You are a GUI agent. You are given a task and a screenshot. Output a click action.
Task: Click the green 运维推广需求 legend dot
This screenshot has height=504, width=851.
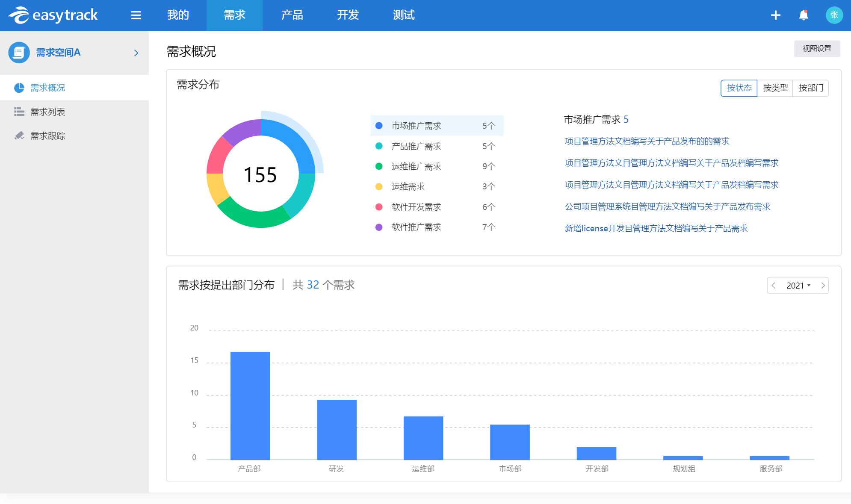coord(379,166)
